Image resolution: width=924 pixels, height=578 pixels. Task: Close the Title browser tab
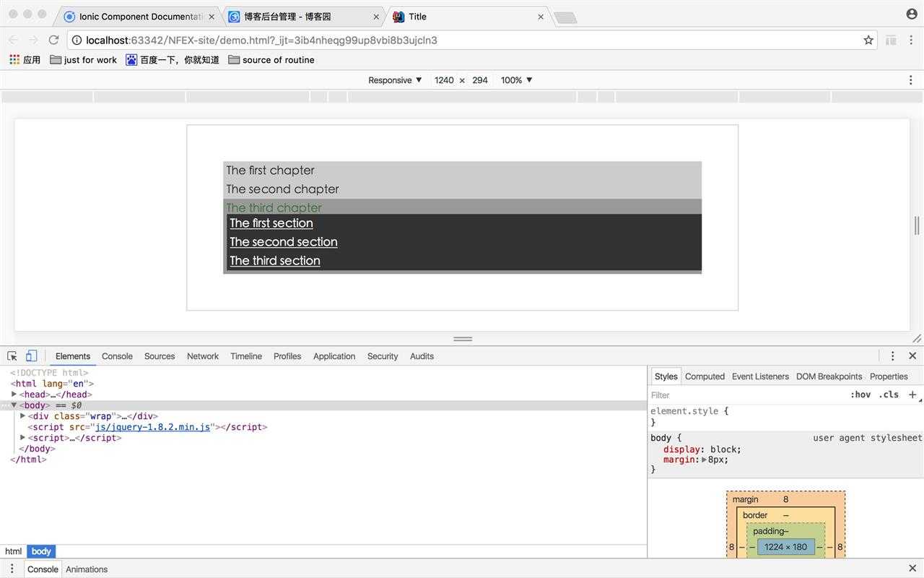pyautogui.click(x=541, y=17)
